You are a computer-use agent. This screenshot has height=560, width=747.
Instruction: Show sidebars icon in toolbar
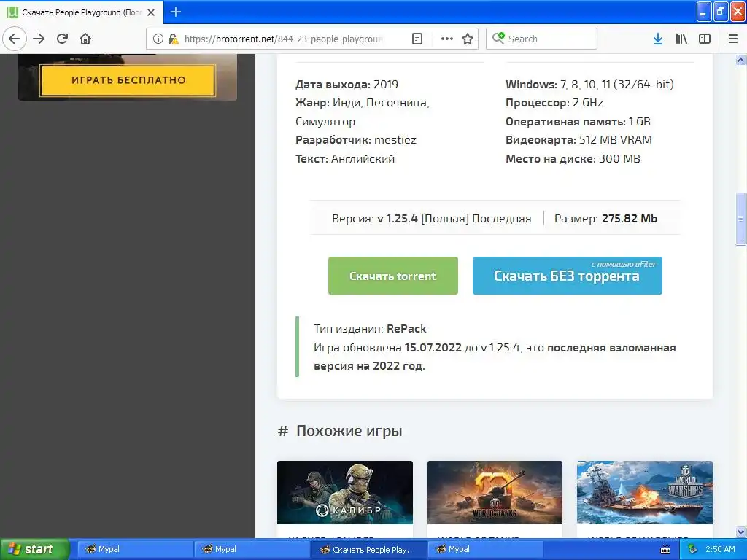pos(705,39)
